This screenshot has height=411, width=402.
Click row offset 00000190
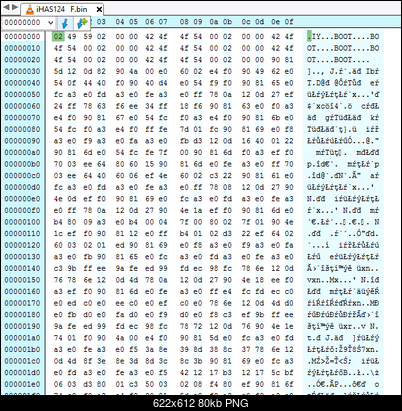click(22, 326)
